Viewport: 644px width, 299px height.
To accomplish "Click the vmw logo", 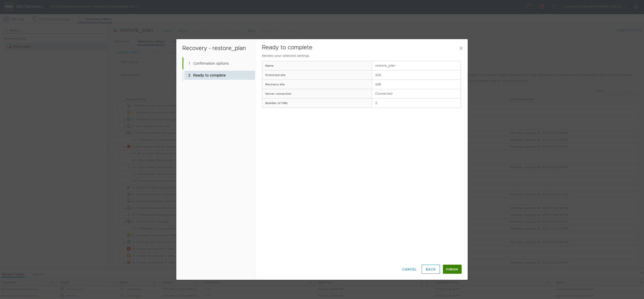I will pyautogui.click(x=9, y=7).
